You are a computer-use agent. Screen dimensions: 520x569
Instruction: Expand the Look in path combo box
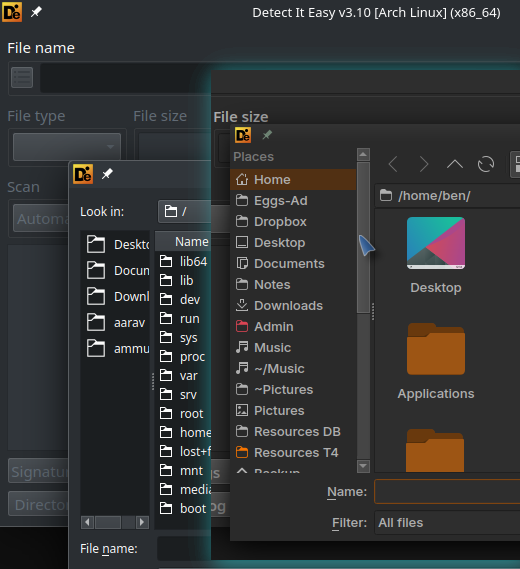point(184,212)
